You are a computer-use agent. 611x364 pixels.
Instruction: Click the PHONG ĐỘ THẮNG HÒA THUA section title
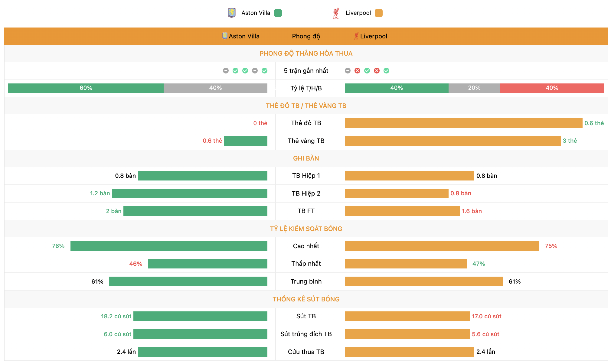pos(306,54)
